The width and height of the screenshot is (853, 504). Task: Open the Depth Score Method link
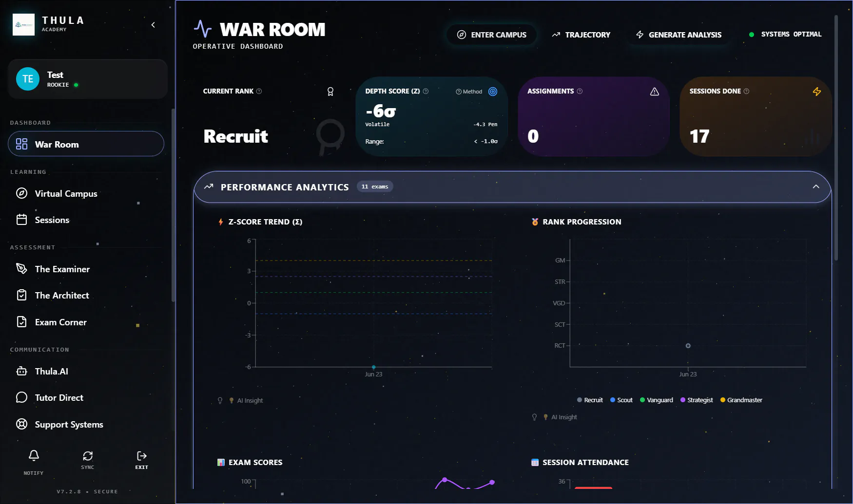coord(469,92)
